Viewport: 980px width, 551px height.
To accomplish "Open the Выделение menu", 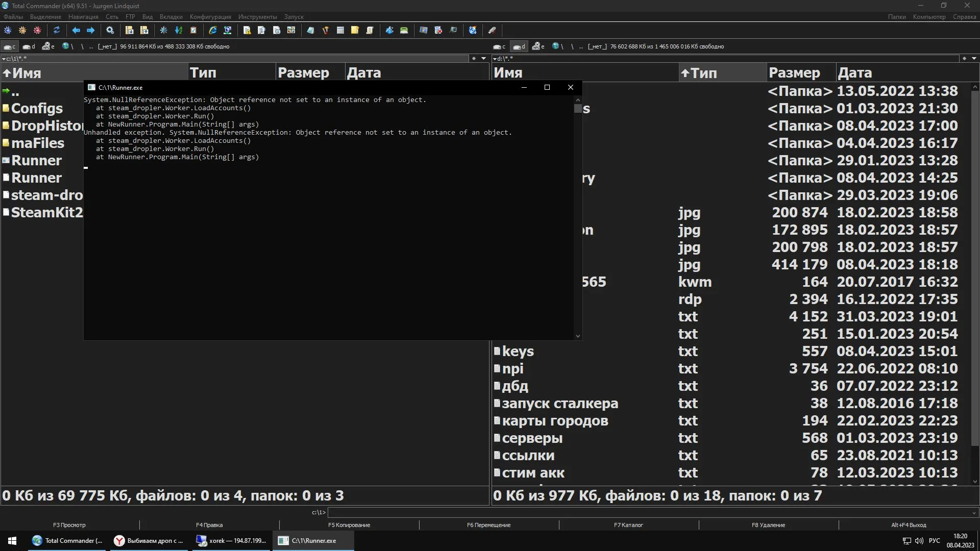I will pyautogui.click(x=45, y=17).
